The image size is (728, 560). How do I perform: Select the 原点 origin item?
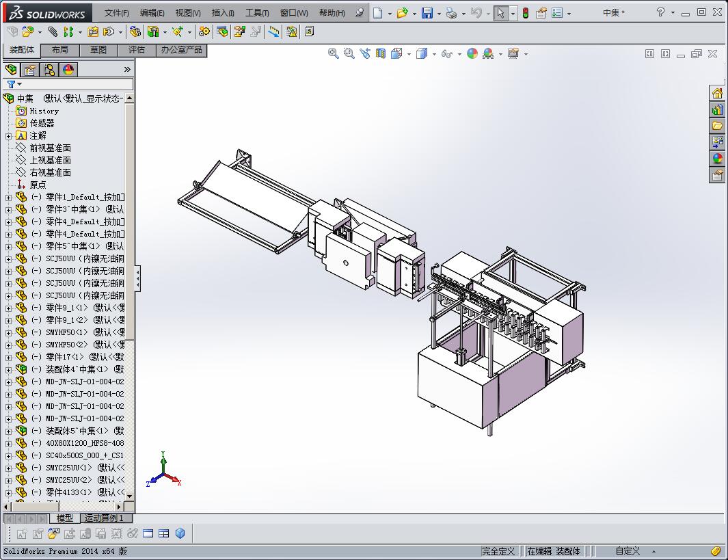pyautogui.click(x=38, y=185)
